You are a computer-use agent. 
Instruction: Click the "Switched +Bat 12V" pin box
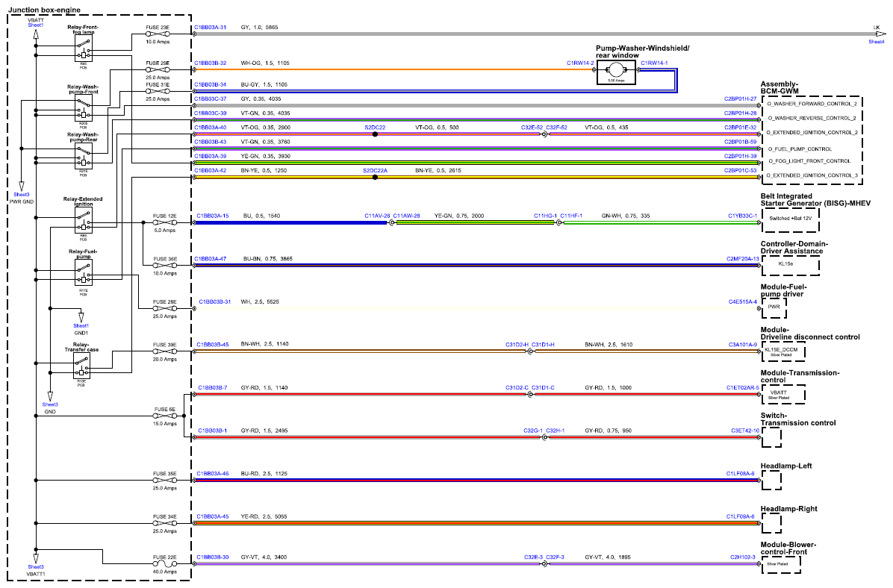[x=791, y=219]
